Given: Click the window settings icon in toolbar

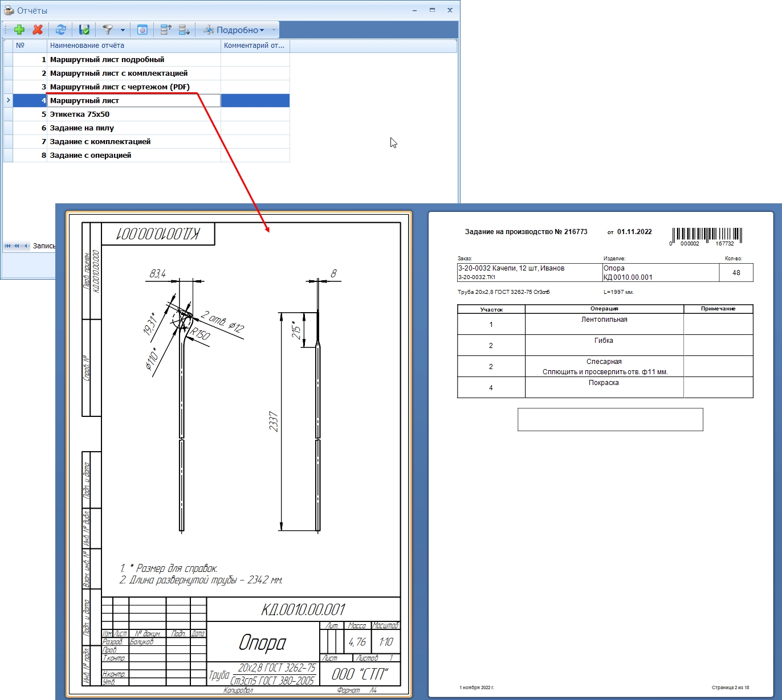Looking at the screenshot, I should 142,30.
